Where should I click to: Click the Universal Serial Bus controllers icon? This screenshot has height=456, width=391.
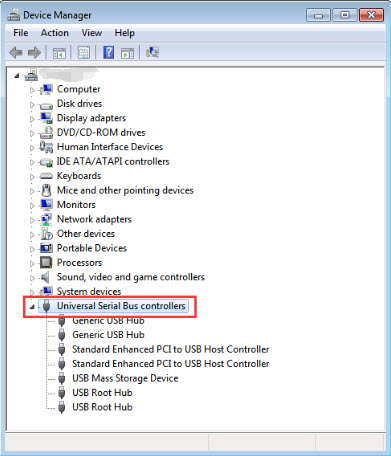46,306
